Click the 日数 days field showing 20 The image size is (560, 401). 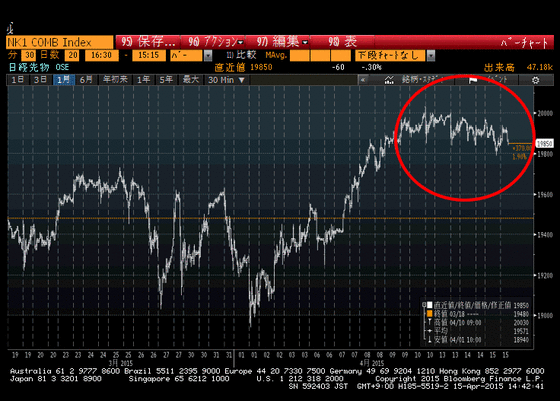tap(72, 55)
